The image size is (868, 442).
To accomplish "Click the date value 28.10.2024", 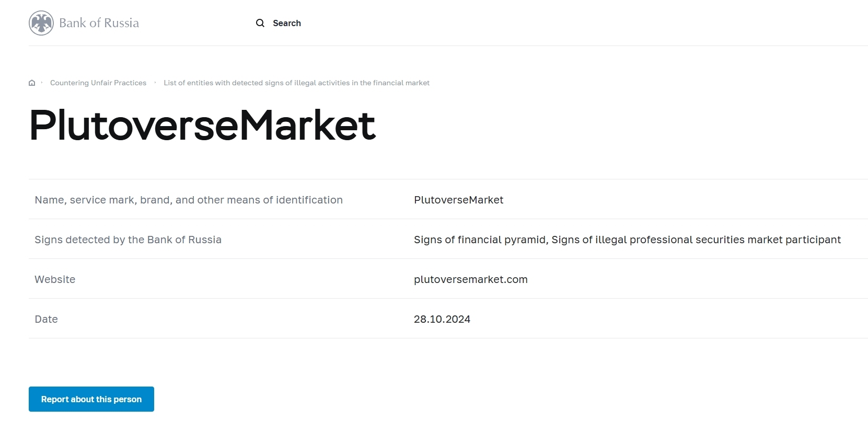I will 442,319.
